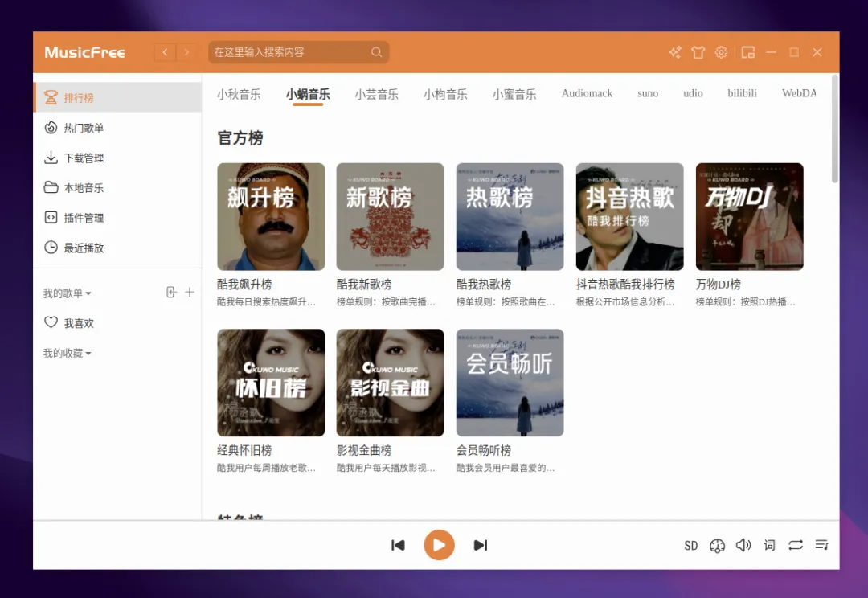Open 插件管理 plugin manager
The height and width of the screenshot is (598, 868).
(x=117, y=218)
